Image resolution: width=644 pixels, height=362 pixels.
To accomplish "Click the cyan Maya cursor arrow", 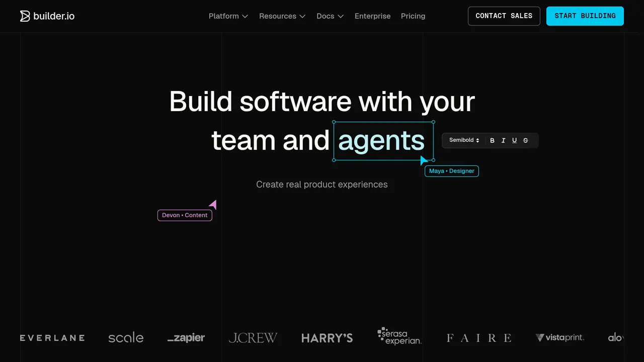I will 424,160.
